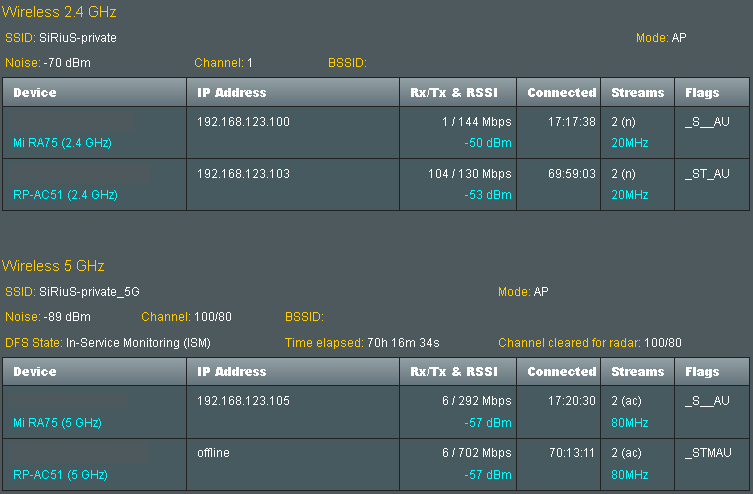Click the offline status of RP-AC51 5 GHz

(x=213, y=452)
